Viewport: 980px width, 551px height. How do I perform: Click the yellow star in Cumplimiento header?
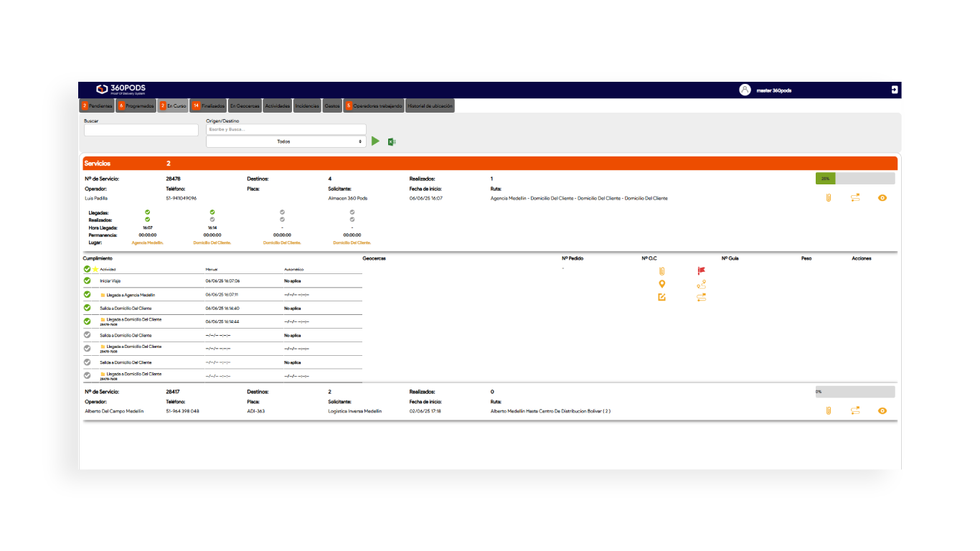coord(95,269)
